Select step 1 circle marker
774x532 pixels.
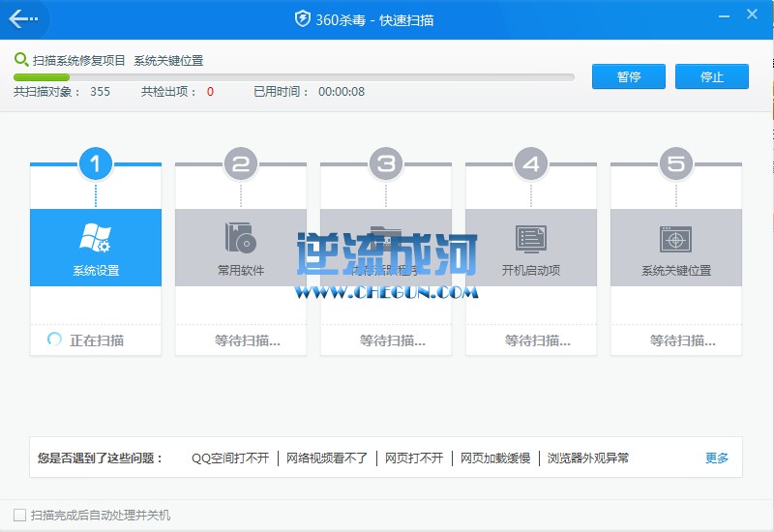(95, 163)
